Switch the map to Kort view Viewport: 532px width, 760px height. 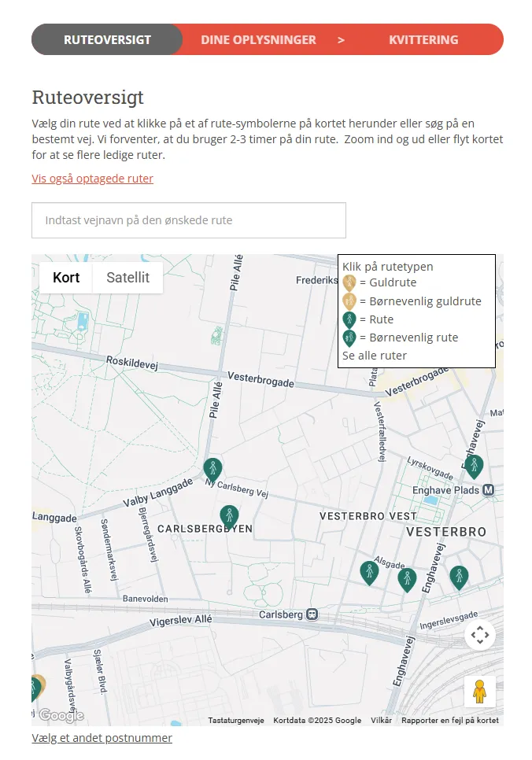coord(66,278)
